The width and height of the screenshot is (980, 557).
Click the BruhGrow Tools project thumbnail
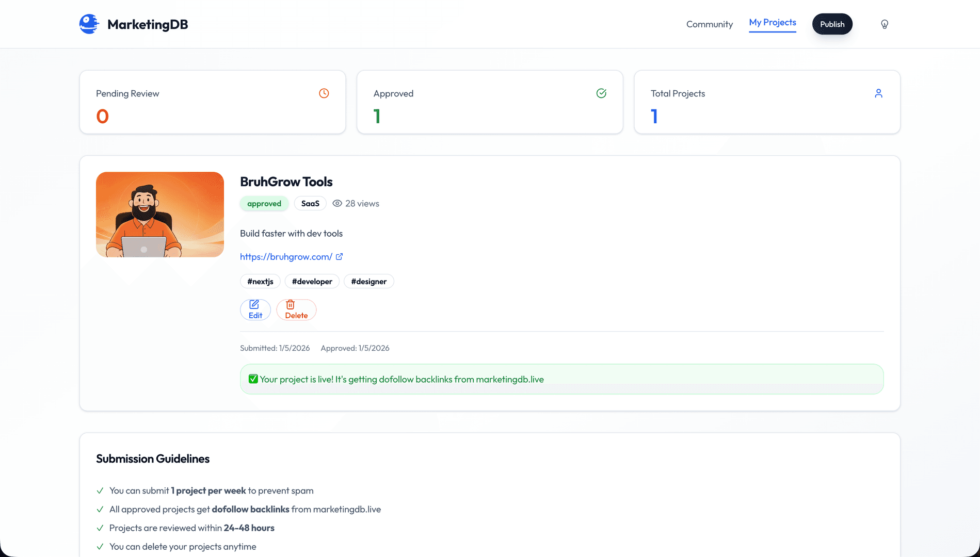click(159, 215)
